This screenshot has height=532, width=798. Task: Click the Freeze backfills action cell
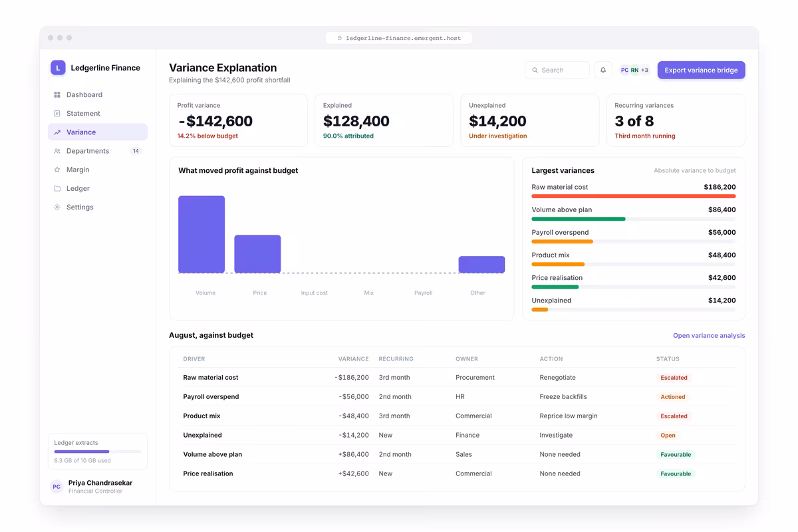point(563,397)
